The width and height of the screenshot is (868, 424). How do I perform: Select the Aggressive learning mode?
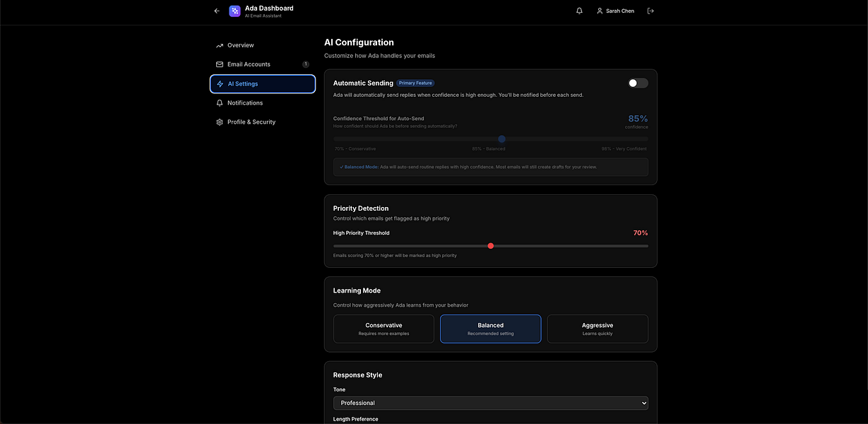point(597,329)
